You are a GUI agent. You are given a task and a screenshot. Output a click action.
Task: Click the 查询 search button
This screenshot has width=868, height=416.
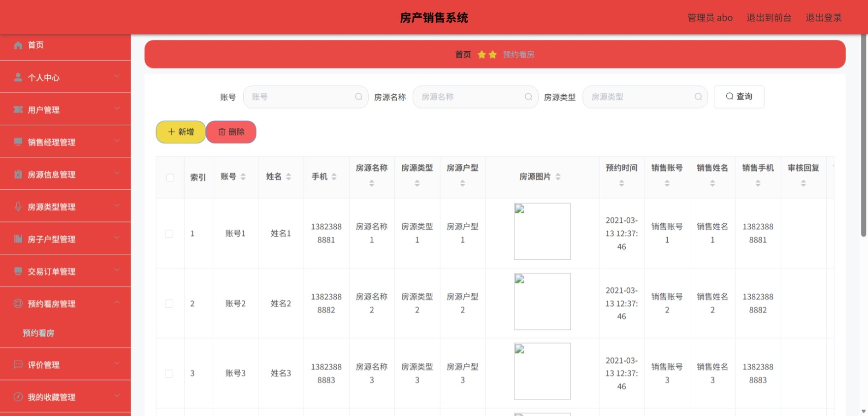click(x=739, y=97)
